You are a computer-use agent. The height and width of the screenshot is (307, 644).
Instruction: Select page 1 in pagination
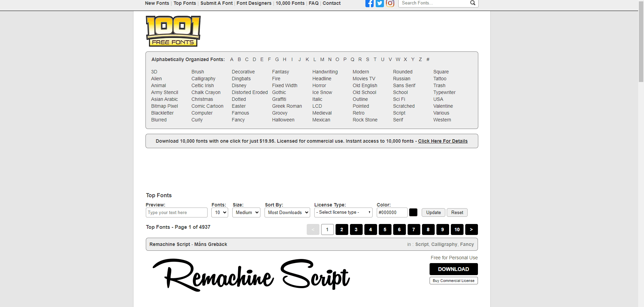tap(327, 229)
